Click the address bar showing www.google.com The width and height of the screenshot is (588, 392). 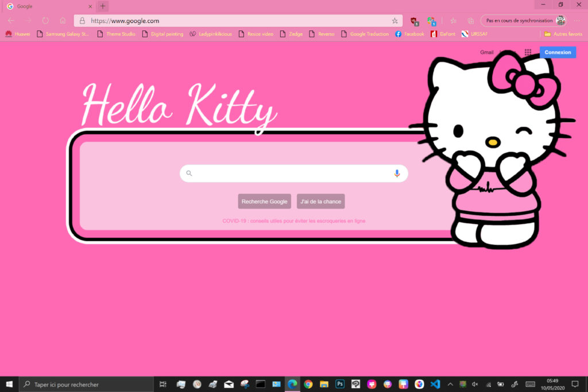pyautogui.click(x=238, y=21)
